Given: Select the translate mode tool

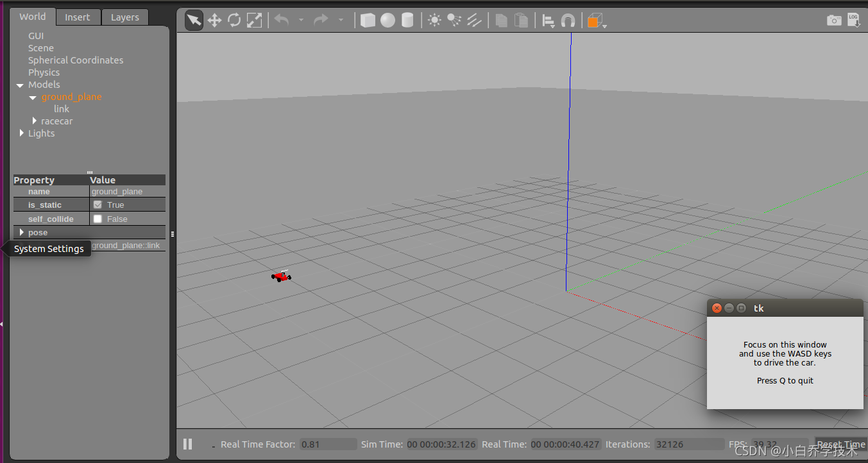Looking at the screenshot, I should coord(214,21).
